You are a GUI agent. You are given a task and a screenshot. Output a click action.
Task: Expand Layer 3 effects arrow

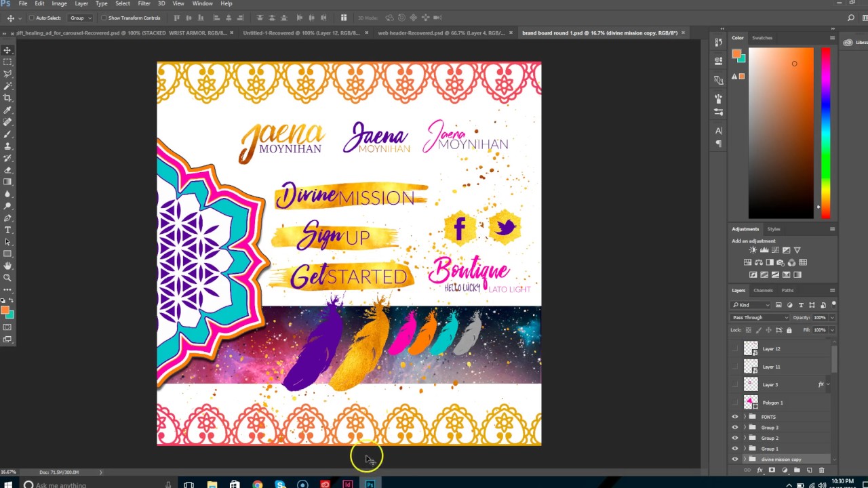(x=828, y=384)
